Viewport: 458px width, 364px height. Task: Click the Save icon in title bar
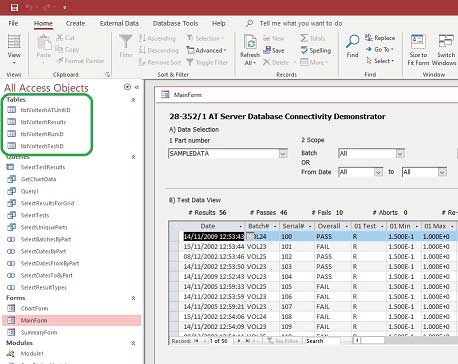tap(14, 7)
